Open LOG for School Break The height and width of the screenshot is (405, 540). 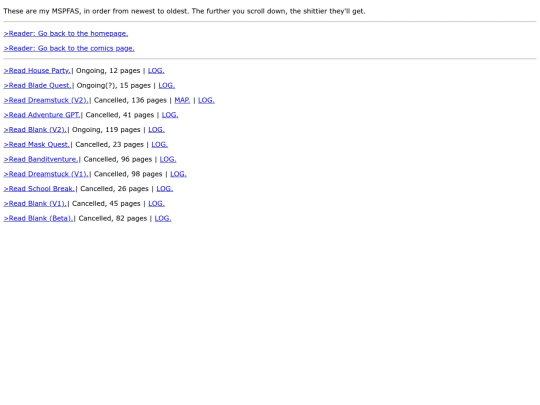click(165, 189)
